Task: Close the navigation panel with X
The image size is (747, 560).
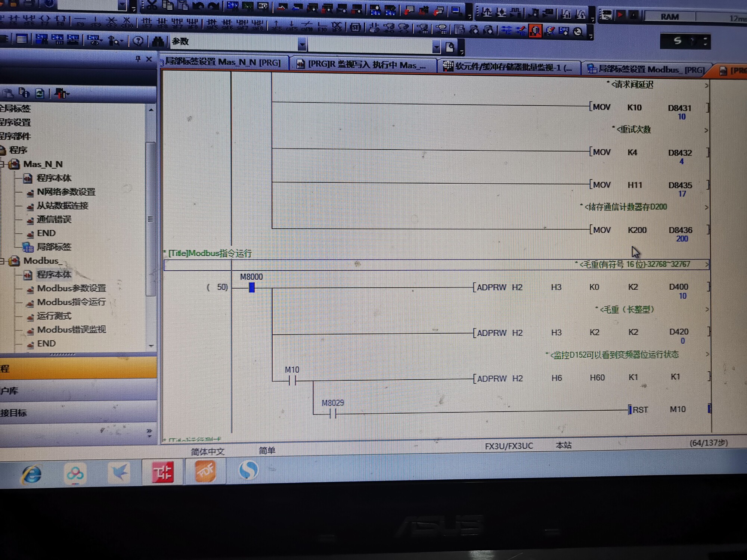Action: [x=149, y=59]
